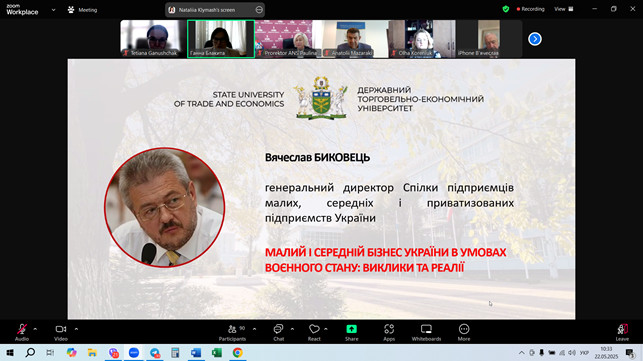The image size is (643, 361).
Task: Open the Chat panel
Action: [278, 332]
